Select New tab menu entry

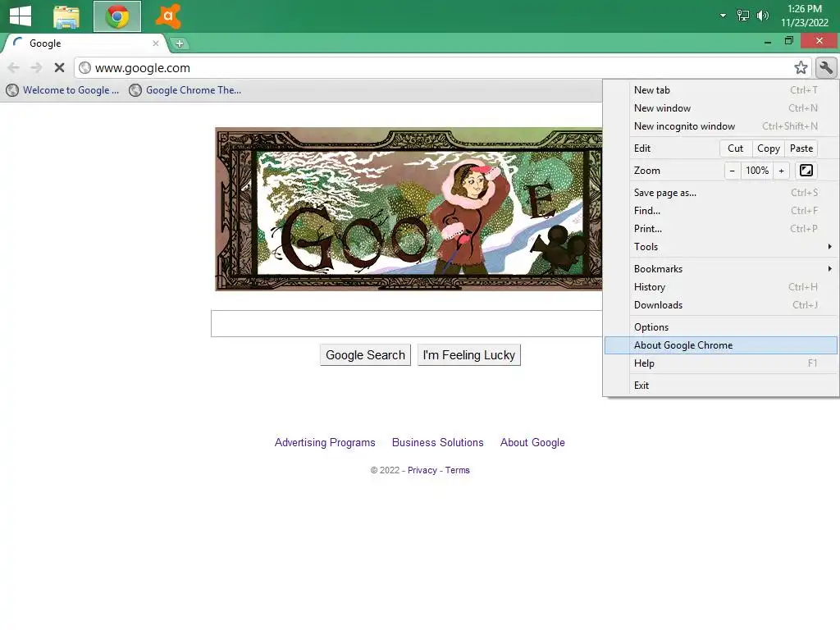pos(721,90)
